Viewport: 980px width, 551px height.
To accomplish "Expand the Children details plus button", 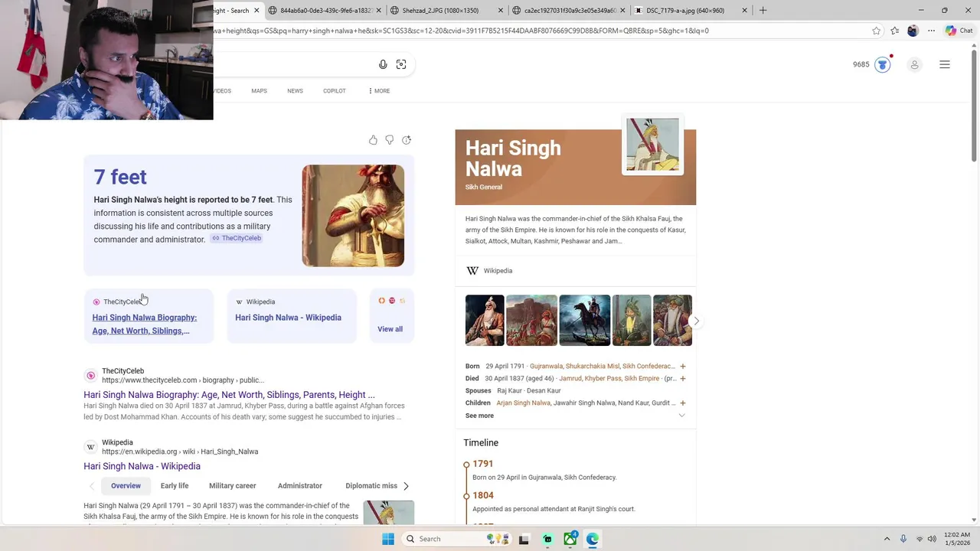I will pyautogui.click(x=683, y=403).
